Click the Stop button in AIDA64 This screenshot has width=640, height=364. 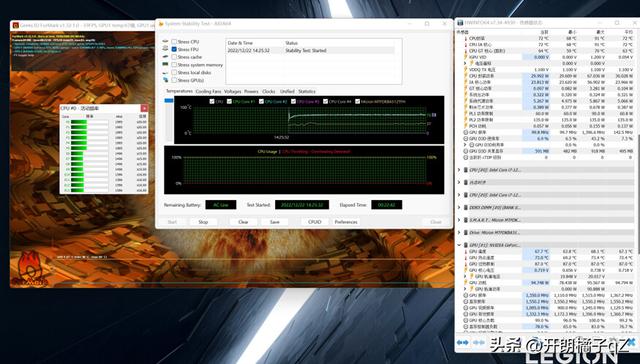(203, 222)
